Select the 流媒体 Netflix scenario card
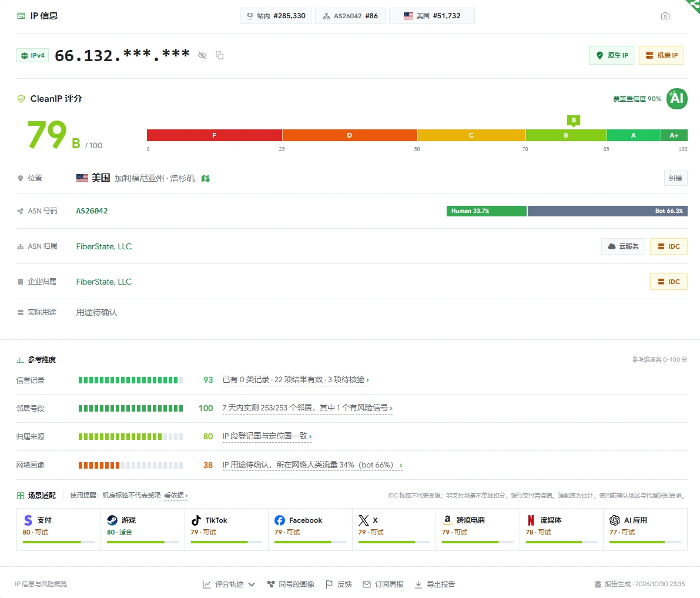 pyautogui.click(x=562, y=529)
